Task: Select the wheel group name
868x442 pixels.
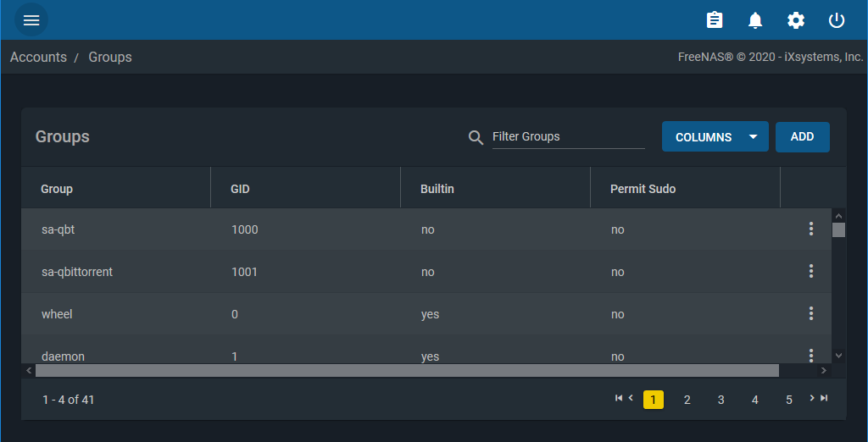Action: coord(57,314)
